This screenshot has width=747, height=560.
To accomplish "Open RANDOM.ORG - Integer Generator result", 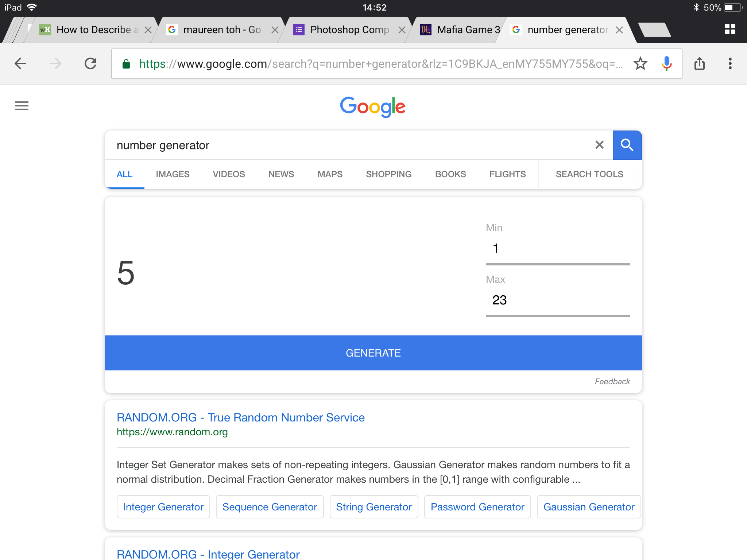I will click(x=208, y=554).
